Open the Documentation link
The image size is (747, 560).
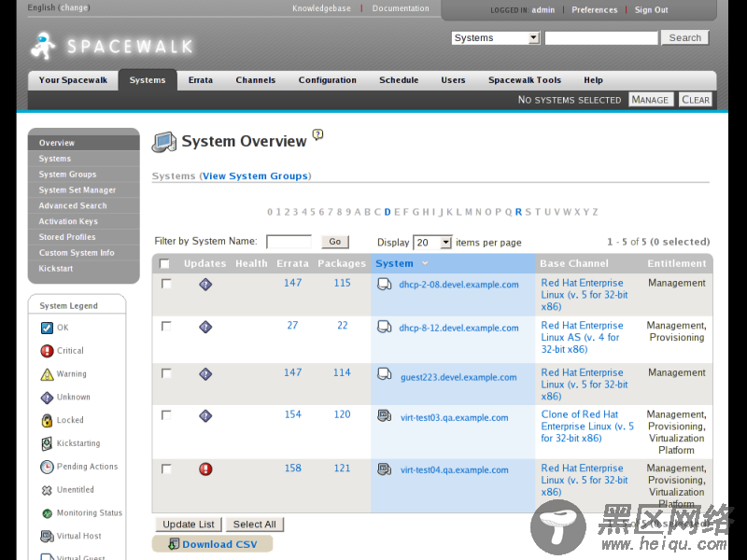pyautogui.click(x=401, y=8)
